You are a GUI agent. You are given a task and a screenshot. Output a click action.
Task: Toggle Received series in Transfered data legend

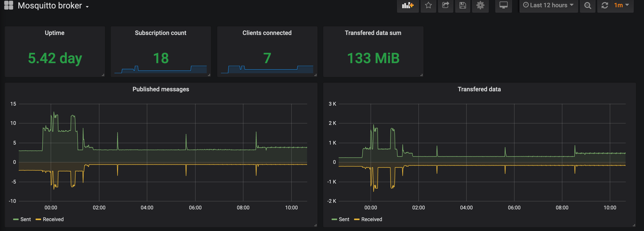click(372, 219)
